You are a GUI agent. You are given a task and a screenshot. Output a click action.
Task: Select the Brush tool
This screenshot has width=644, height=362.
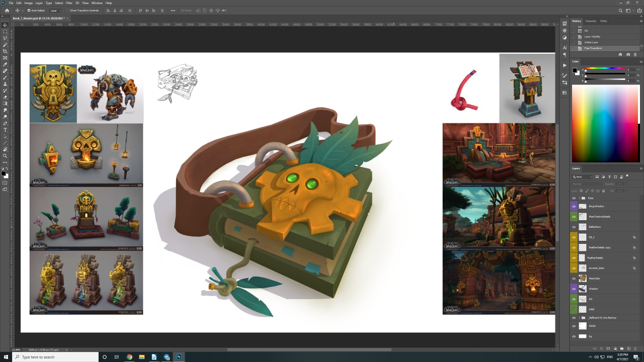(5, 77)
